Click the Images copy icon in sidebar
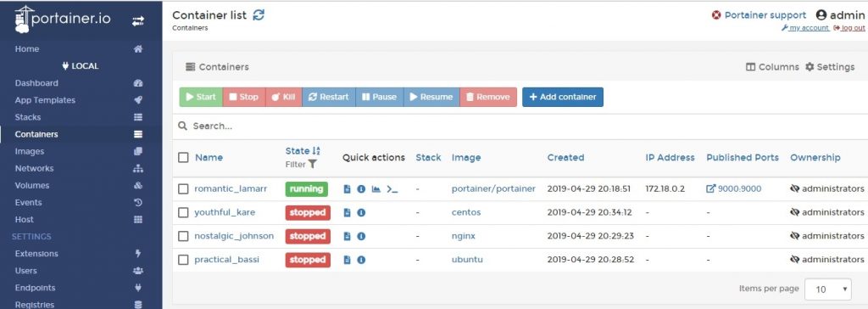 click(138, 151)
